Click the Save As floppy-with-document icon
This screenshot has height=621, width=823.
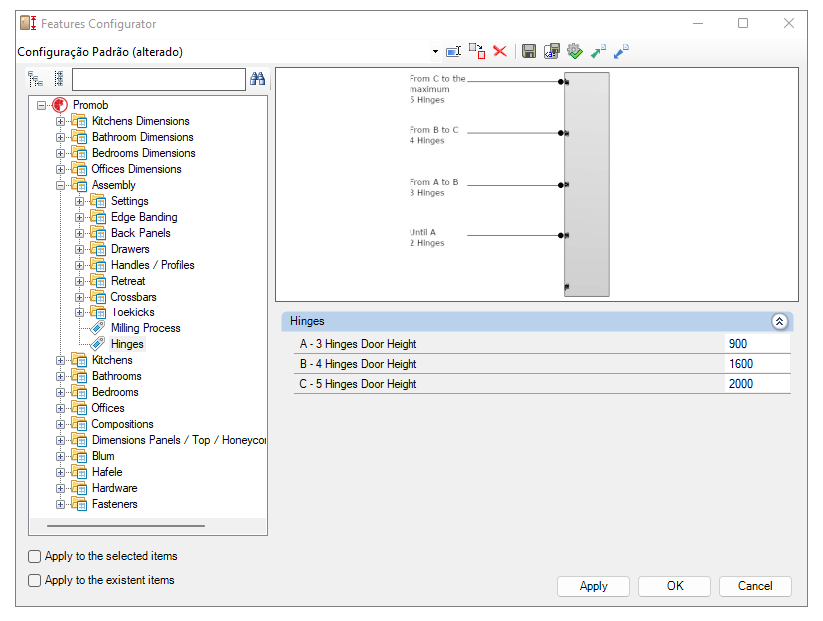[552, 51]
